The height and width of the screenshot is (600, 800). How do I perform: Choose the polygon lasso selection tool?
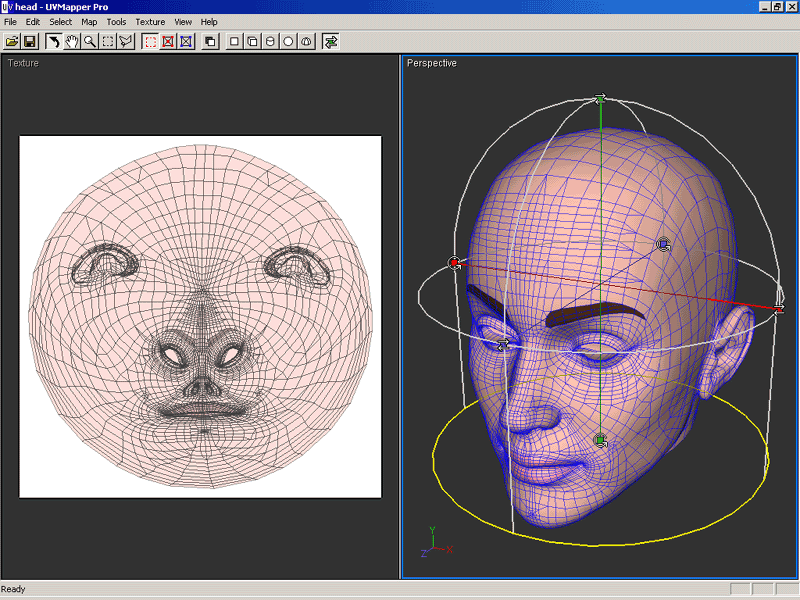126,41
